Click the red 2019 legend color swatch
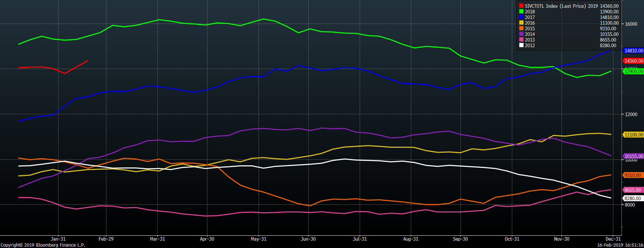The image size is (644, 248). coord(521,6)
